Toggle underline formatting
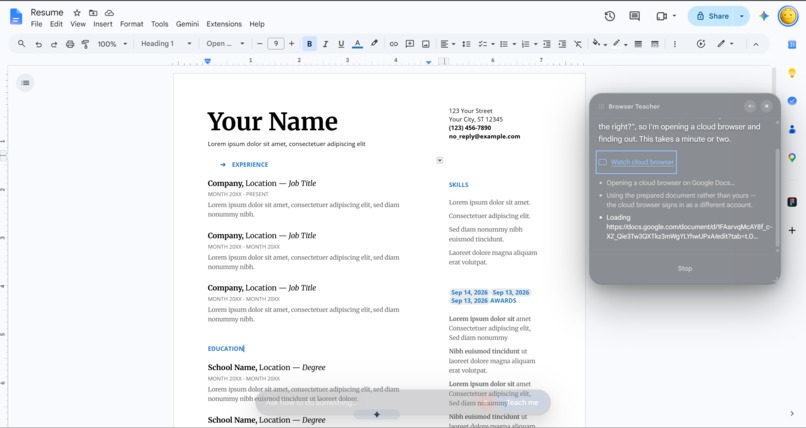Screen dimensions: 806x428 coord(341,44)
